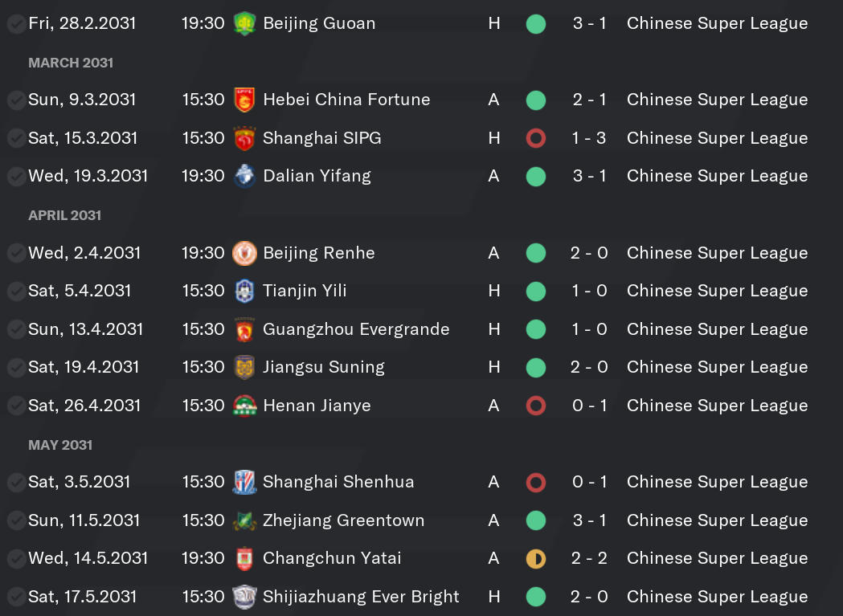Click the Dalian Yifang club logo

[x=244, y=177]
